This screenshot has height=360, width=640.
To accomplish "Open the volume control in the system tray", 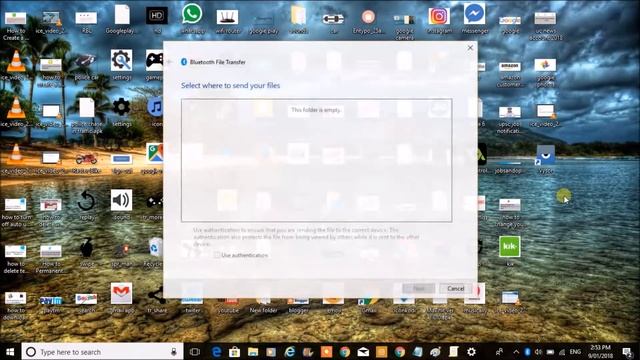I will 538,352.
